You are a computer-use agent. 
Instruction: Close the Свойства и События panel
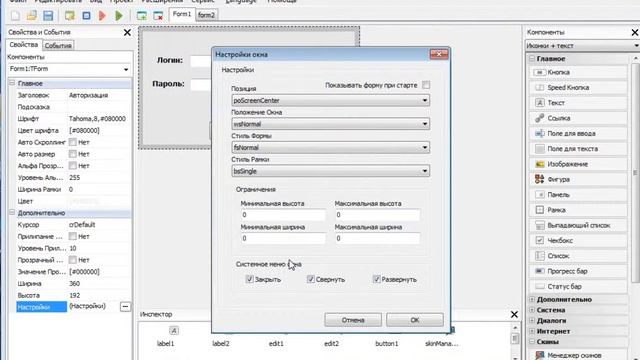(127, 32)
